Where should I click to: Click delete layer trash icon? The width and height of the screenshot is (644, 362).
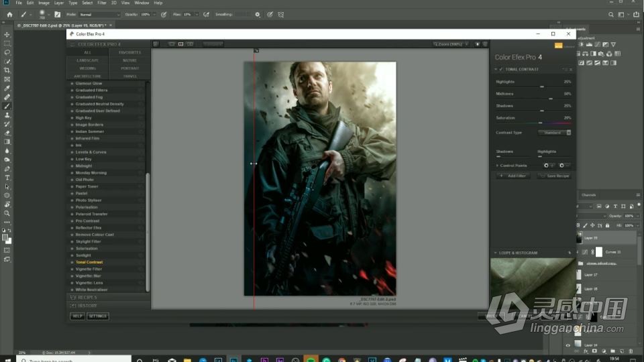click(631, 352)
